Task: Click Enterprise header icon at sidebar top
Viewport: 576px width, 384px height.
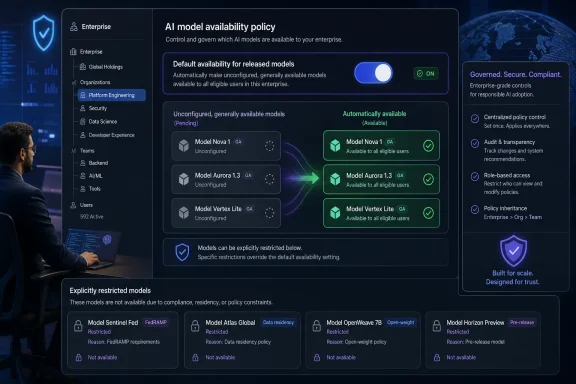Action: coord(74,26)
